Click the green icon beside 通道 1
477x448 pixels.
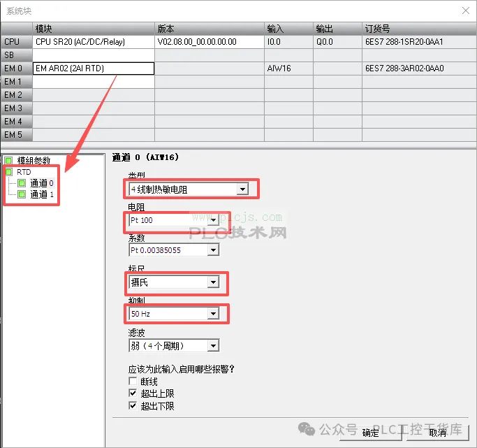click(22, 194)
